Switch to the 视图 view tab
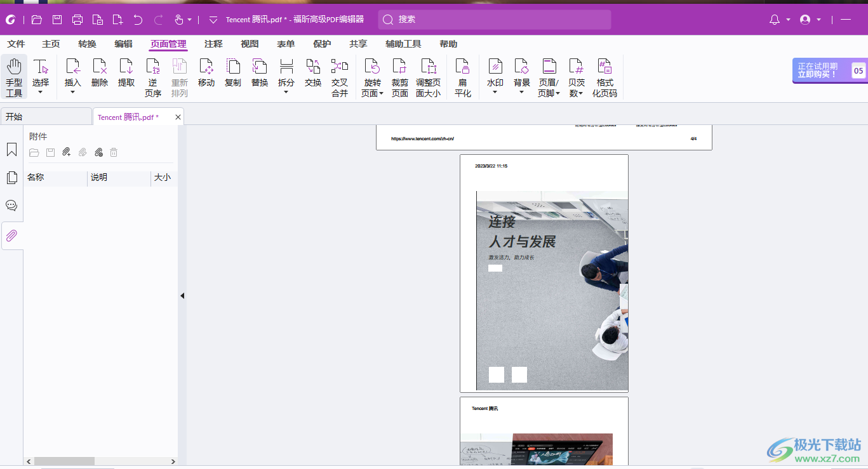The image size is (868, 469). 250,44
